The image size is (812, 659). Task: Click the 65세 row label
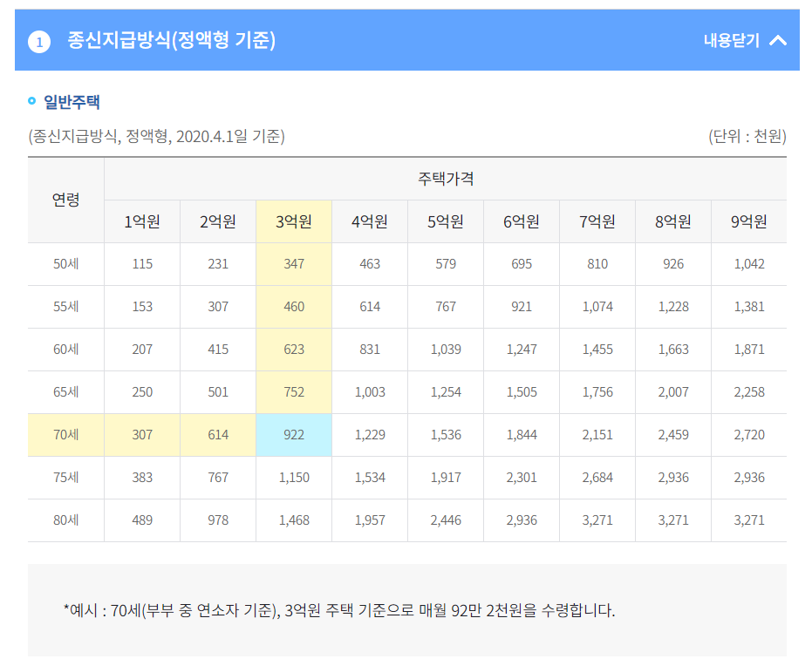click(65, 392)
